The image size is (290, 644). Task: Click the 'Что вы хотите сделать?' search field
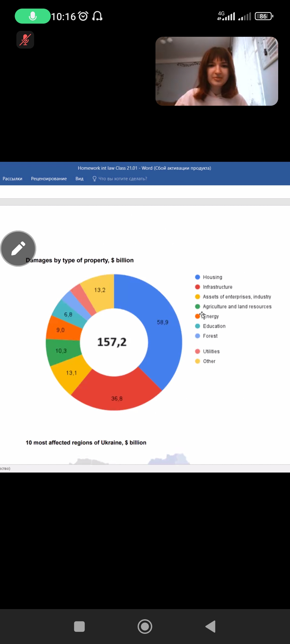123,179
